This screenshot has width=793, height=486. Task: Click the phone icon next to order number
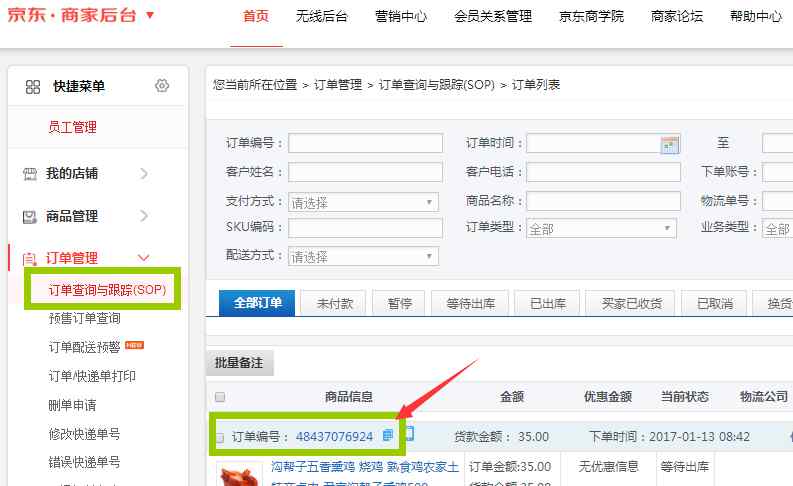tap(408, 435)
